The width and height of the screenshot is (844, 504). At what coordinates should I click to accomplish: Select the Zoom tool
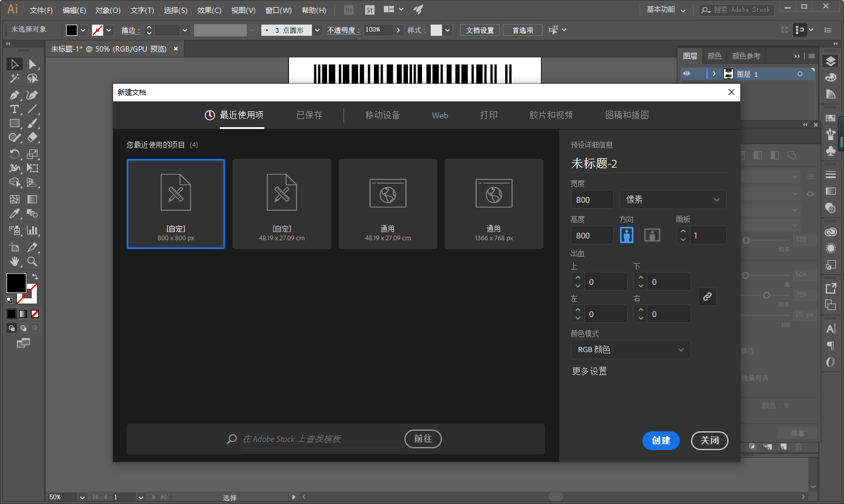coord(33,262)
